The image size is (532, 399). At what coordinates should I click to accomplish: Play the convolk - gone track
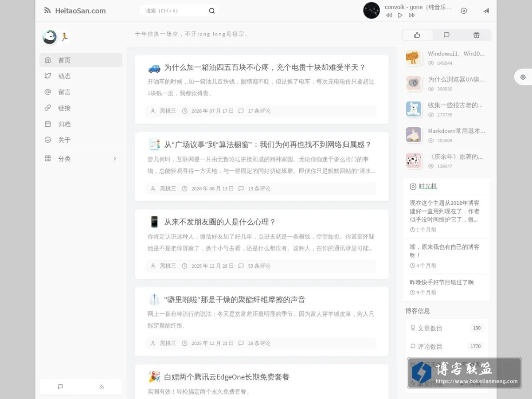400,15
